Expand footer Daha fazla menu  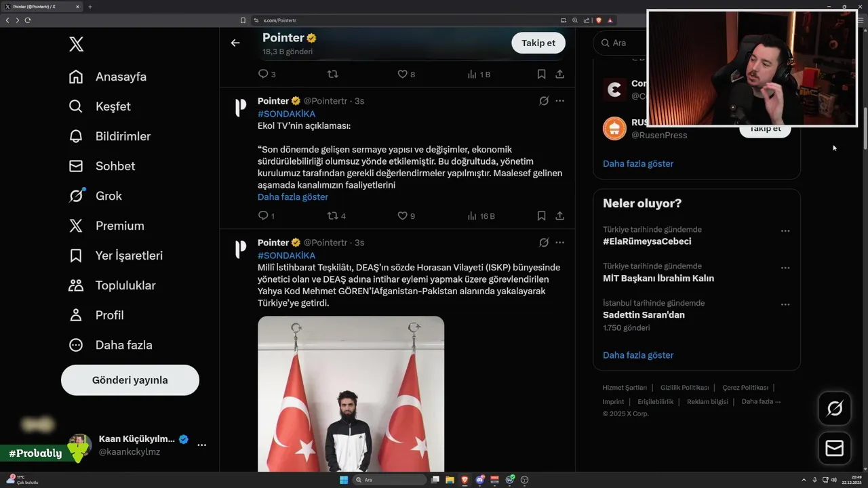click(x=761, y=401)
